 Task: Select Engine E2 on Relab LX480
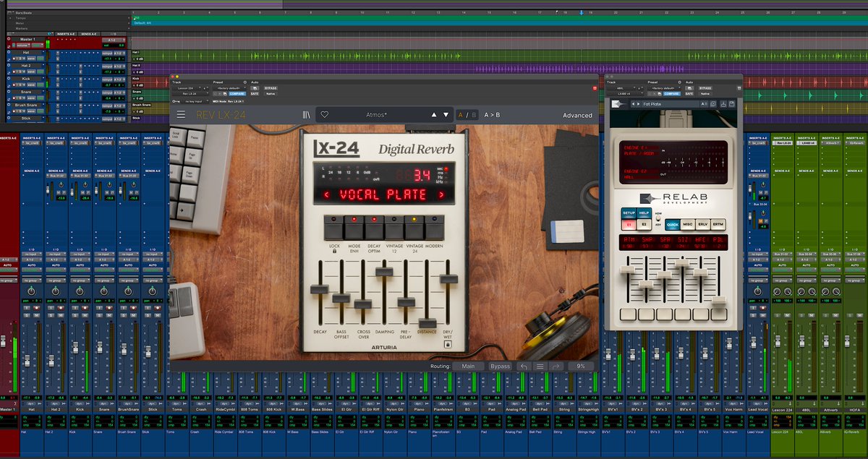tap(644, 225)
